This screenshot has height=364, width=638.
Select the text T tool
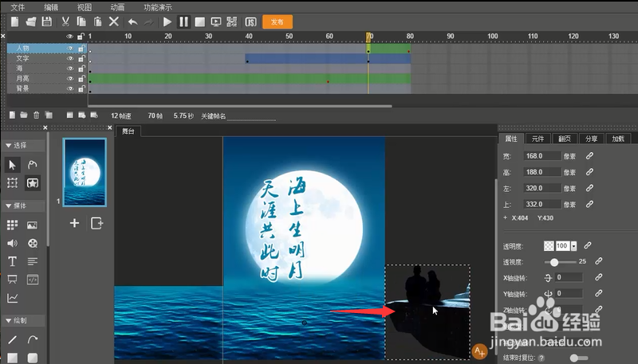coord(12,261)
